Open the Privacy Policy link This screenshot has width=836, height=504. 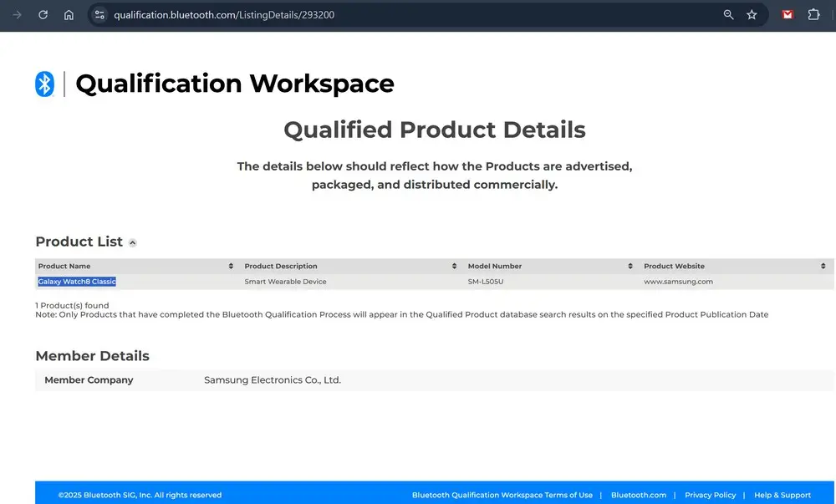pyautogui.click(x=710, y=495)
